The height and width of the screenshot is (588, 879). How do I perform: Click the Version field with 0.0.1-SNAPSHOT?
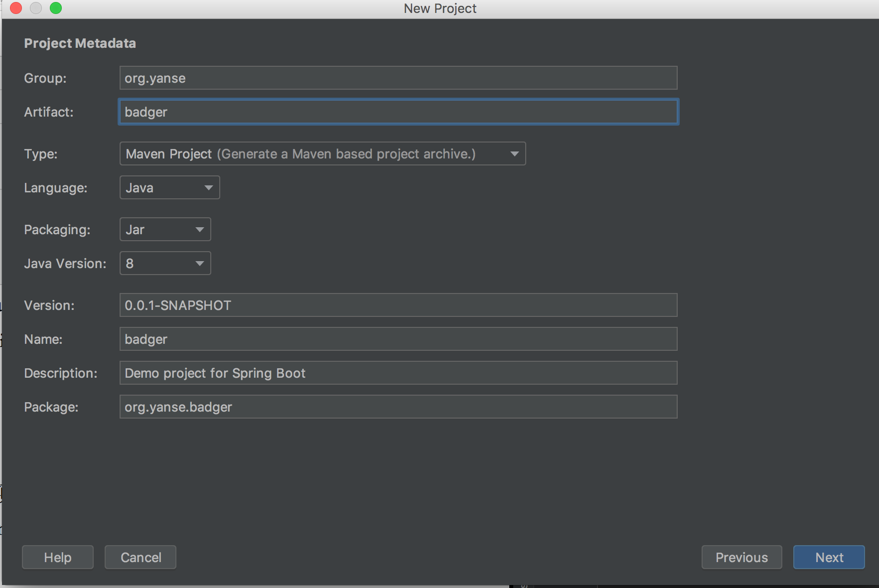pyautogui.click(x=398, y=305)
